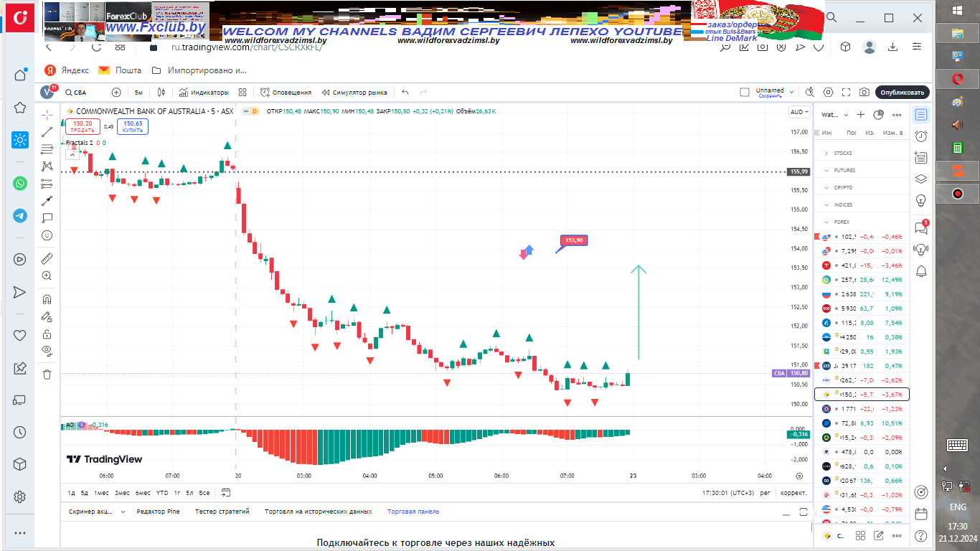Open the Редактор Pine tab
The image size is (980, 551).
click(x=158, y=512)
